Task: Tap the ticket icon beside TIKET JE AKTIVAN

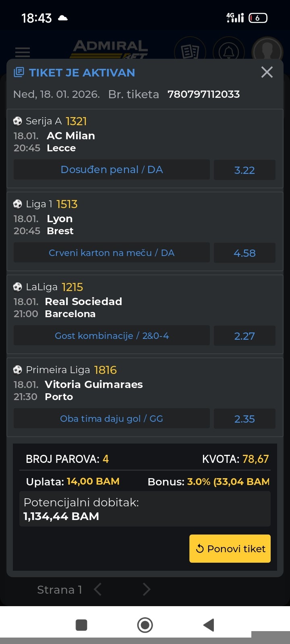Action: pyautogui.click(x=19, y=72)
